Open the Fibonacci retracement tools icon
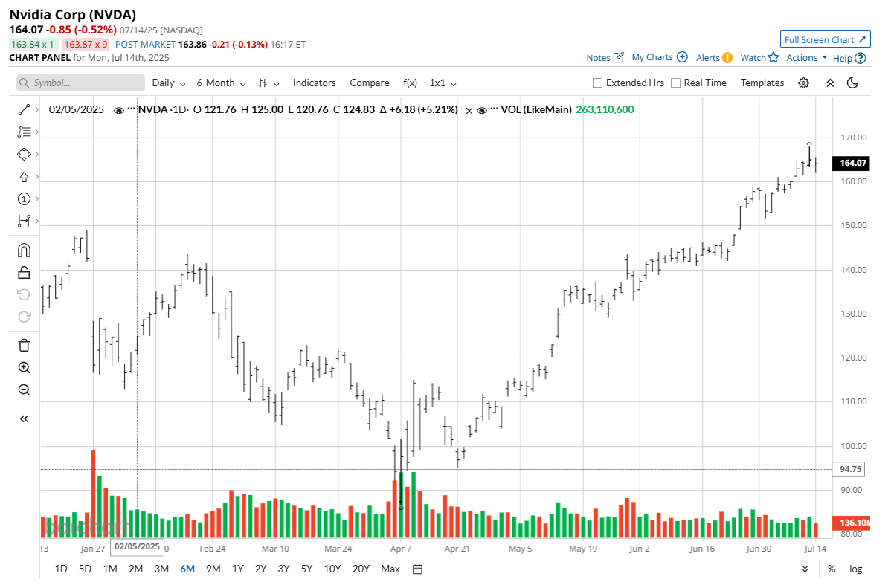This screenshot has width=891, height=588. click(24, 132)
